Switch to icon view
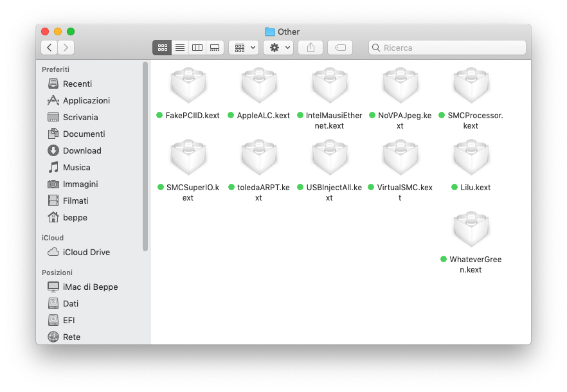567x392 pixels. click(x=163, y=48)
